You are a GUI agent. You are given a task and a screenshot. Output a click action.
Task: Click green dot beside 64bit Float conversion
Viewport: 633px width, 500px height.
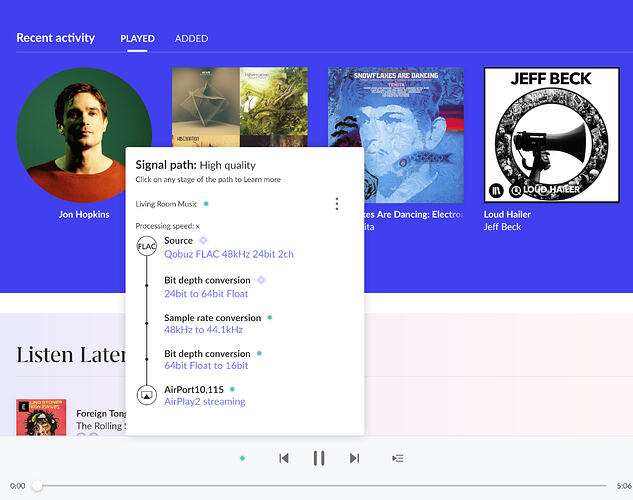tap(259, 354)
